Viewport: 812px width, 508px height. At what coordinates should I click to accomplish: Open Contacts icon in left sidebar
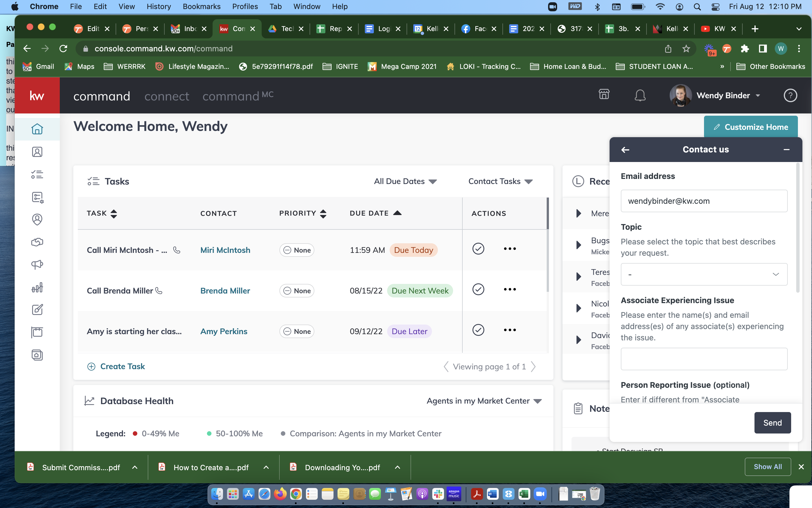coord(37,152)
